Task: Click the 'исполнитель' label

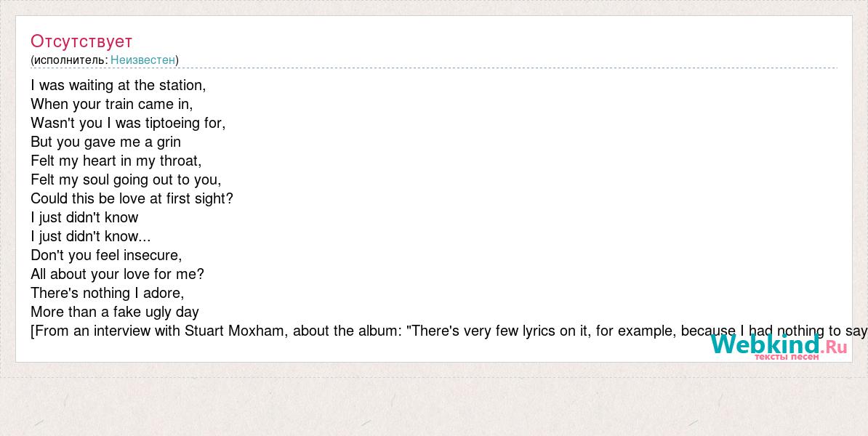Action: coord(70,60)
